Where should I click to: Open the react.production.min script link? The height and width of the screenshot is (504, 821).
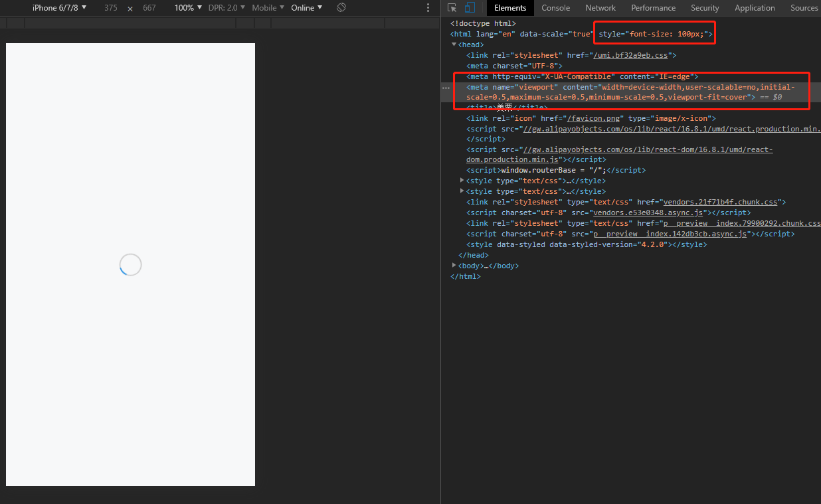tap(672, 129)
